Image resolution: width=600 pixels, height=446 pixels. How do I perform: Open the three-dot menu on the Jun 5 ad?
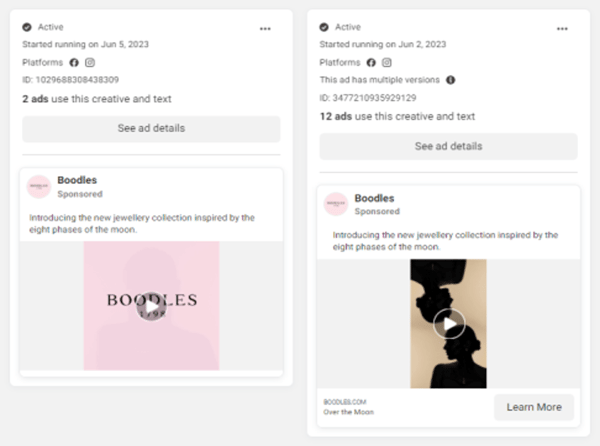click(x=265, y=28)
